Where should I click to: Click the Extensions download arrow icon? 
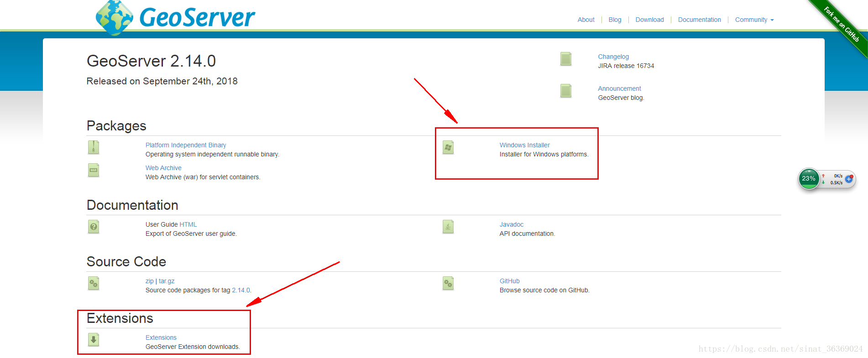pos(94,340)
